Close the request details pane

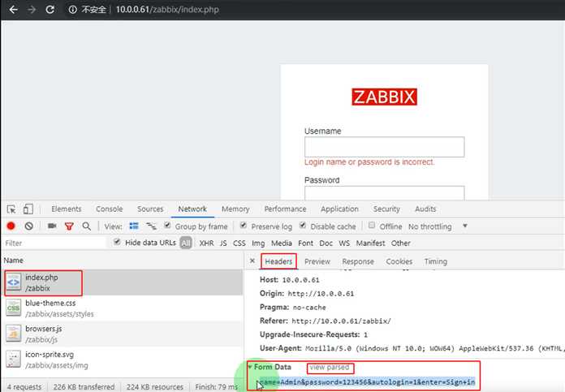(252, 261)
